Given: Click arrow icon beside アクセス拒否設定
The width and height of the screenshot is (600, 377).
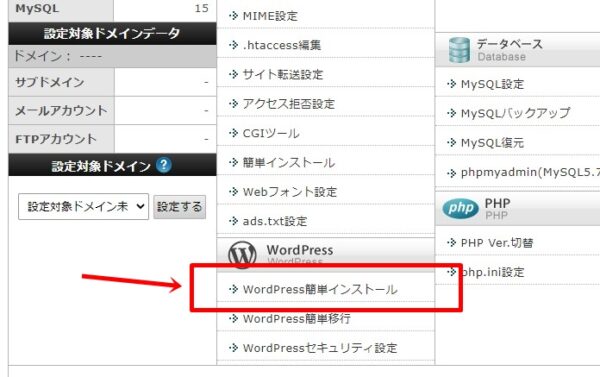Looking at the screenshot, I should (233, 103).
